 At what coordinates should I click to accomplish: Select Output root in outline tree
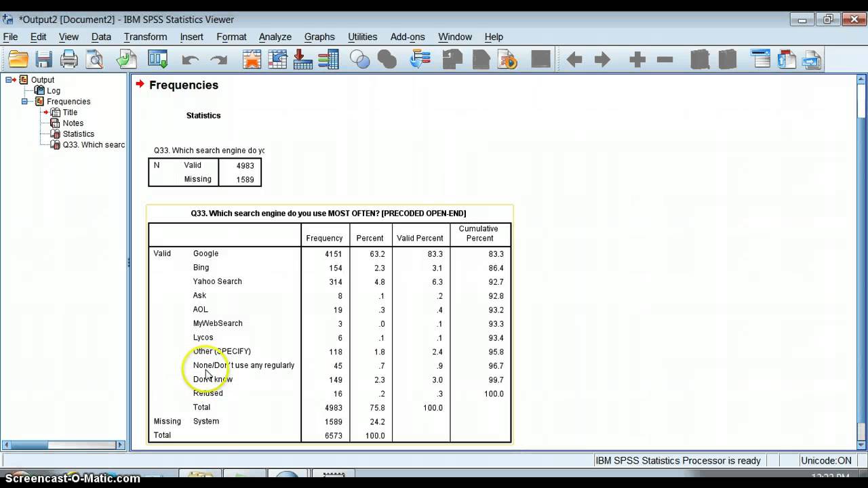click(42, 80)
